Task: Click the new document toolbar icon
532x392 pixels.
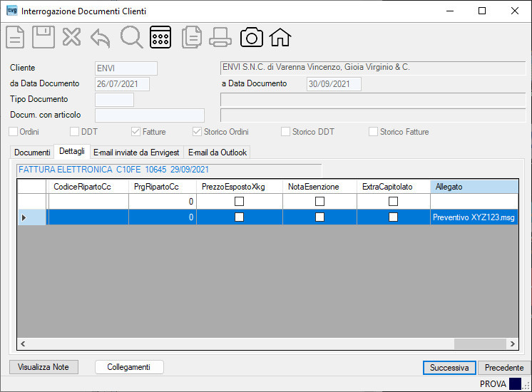Action: 15,37
